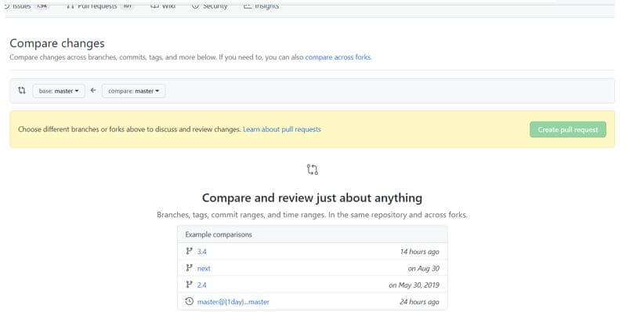
Task: Click the '14 hours ago' timestamp
Action: coord(419,252)
